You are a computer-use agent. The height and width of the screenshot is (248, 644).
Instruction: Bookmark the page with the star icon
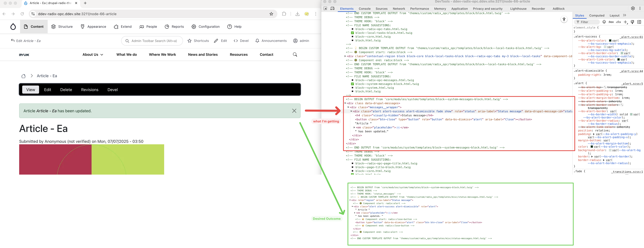point(271,14)
